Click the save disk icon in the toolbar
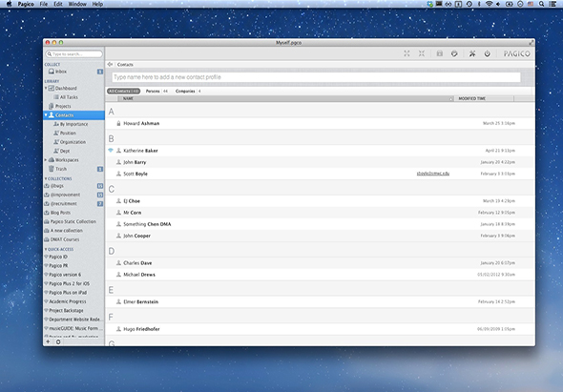This screenshot has height=392, width=563. 440,53
